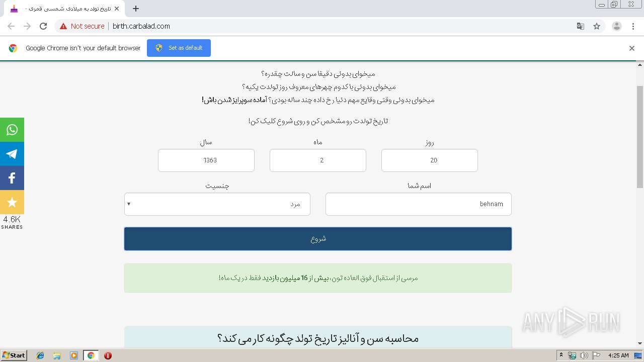Select the birth.carbalad.com browser tab
Screen dimensions: 644x362
click(65, 9)
